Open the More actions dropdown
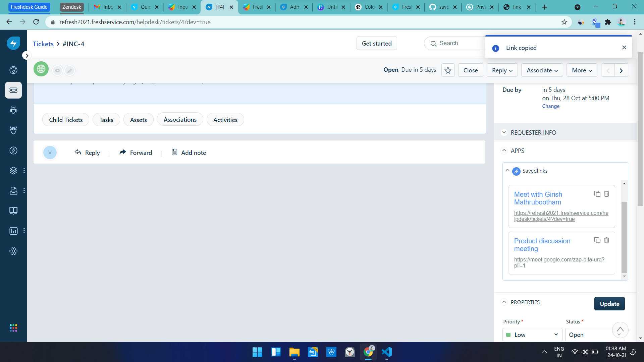Viewport: 644px width, 362px height. (x=582, y=70)
